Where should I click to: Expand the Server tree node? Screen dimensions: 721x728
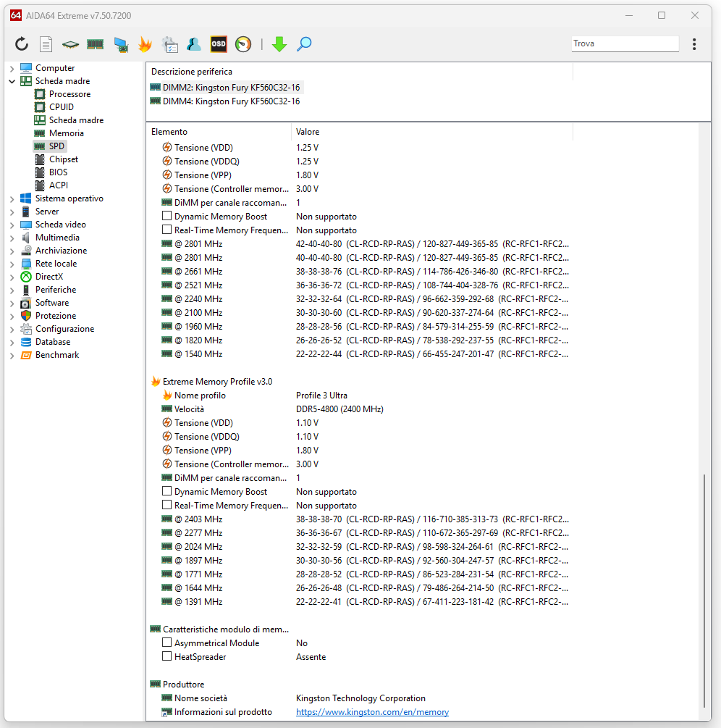12,212
